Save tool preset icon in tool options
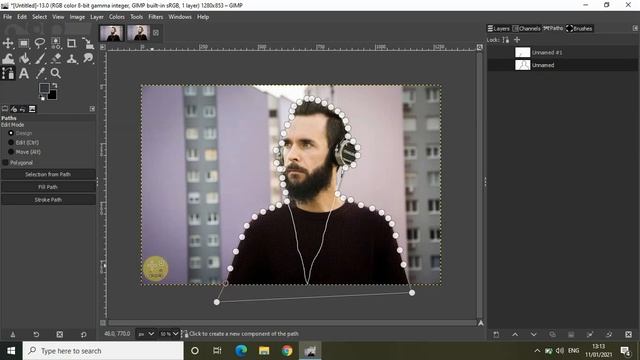Image resolution: width=640 pixels, height=360 pixels. coord(13,334)
